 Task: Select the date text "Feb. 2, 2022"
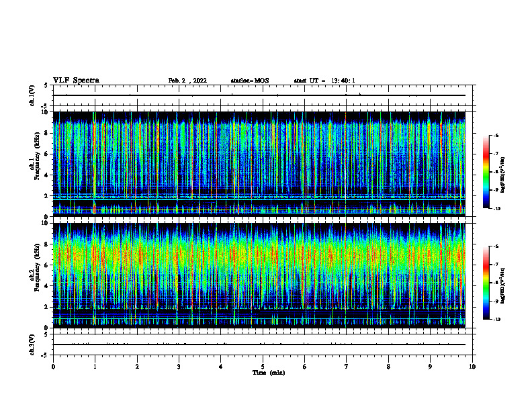[187, 81]
